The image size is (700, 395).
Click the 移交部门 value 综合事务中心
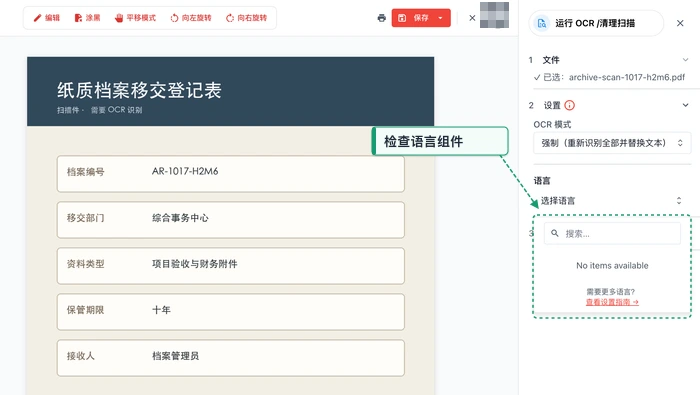coord(180,218)
